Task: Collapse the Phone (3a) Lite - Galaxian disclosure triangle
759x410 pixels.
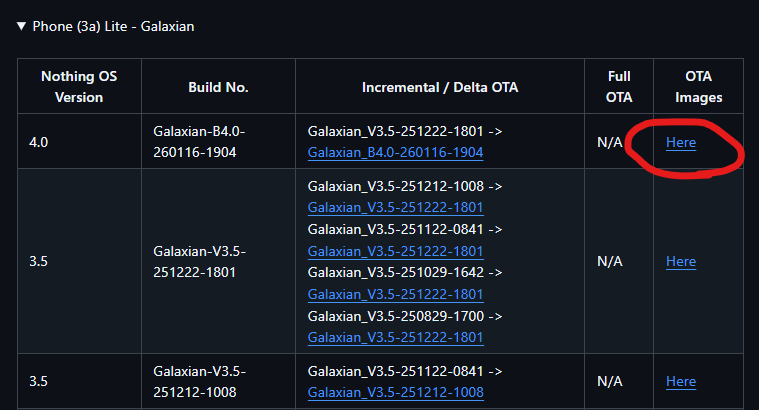Action: pyautogui.click(x=21, y=26)
